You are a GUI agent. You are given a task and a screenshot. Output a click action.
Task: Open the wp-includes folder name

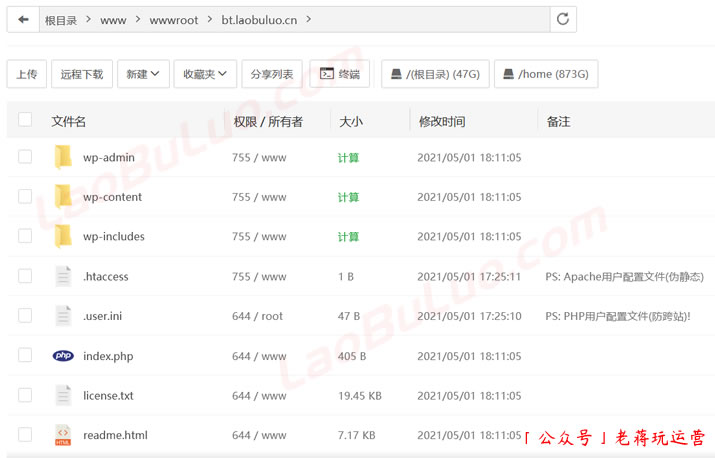[x=114, y=236]
